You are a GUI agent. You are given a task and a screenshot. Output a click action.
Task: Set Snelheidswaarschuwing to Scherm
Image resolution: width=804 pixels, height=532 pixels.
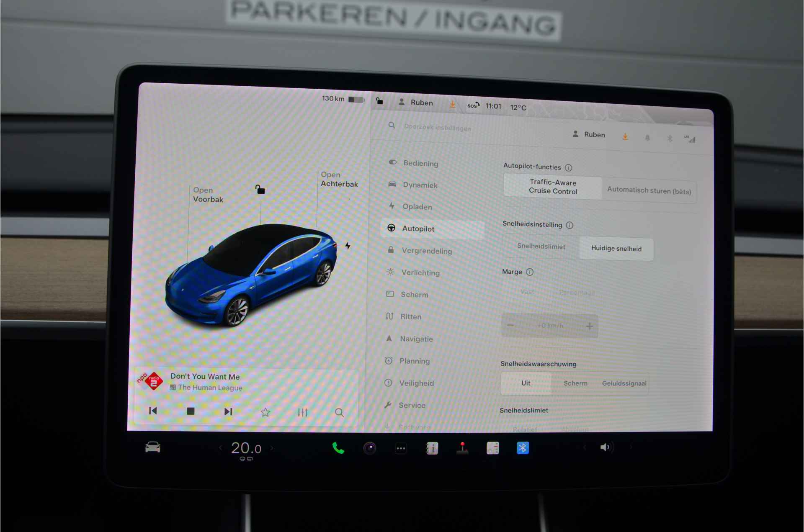[575, 383]
